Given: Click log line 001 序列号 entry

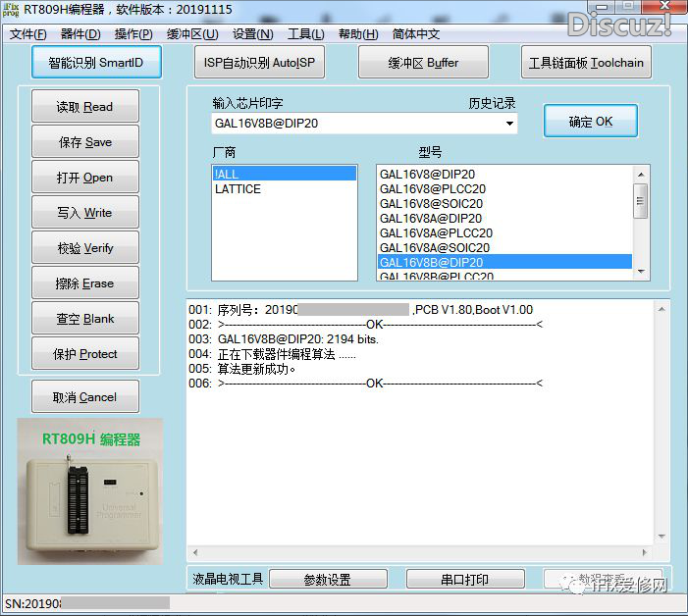Looking at the screenshot, I should pyautogui.click(x=360, y=310).
